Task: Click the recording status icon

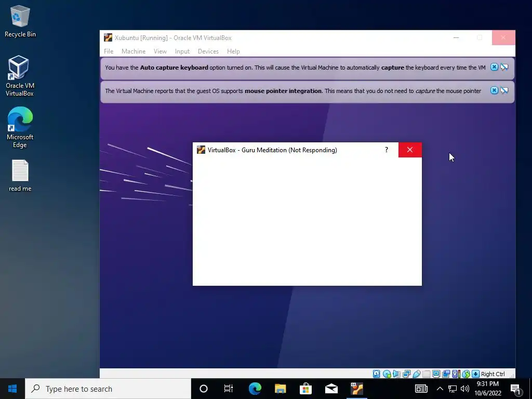Action: click(x=446, y=374)
